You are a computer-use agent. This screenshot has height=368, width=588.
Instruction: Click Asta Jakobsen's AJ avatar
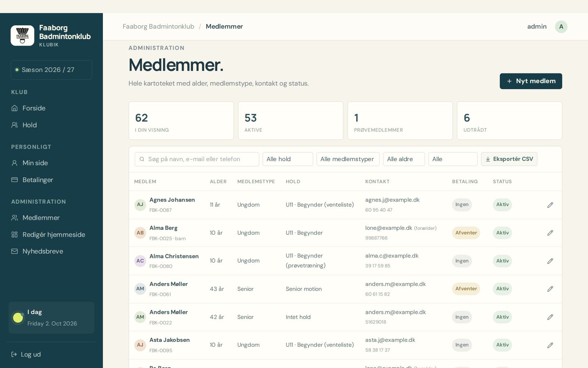(x=140, y=345)
